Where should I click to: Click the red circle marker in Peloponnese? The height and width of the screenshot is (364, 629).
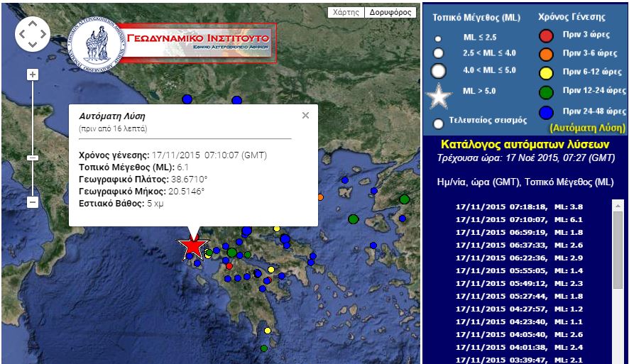click(x=229, y=266)
